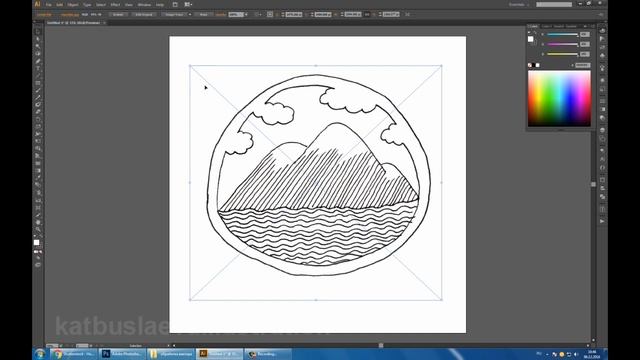Click the Linked File label

(44, 14)
